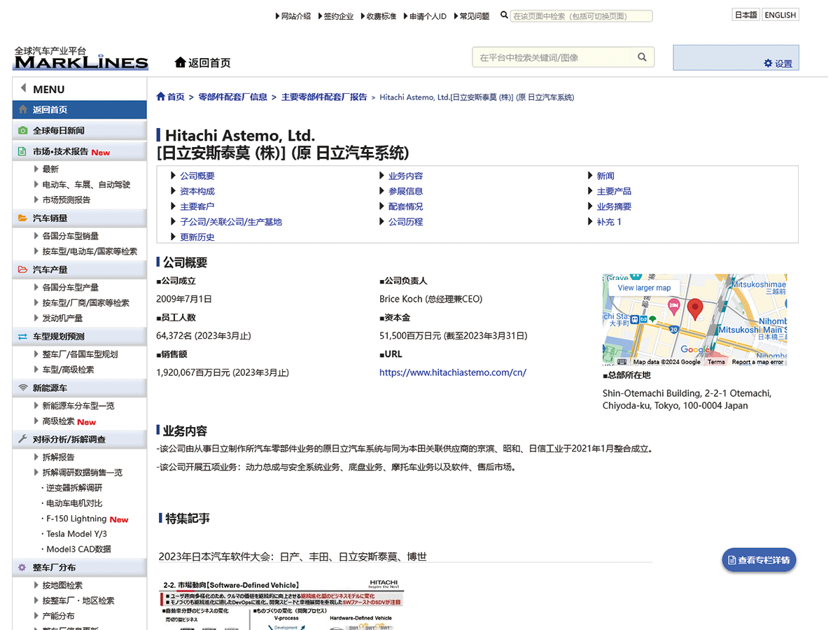
Task: Click the folder icon beside 汽车销量
Action: tap(23, 218)
